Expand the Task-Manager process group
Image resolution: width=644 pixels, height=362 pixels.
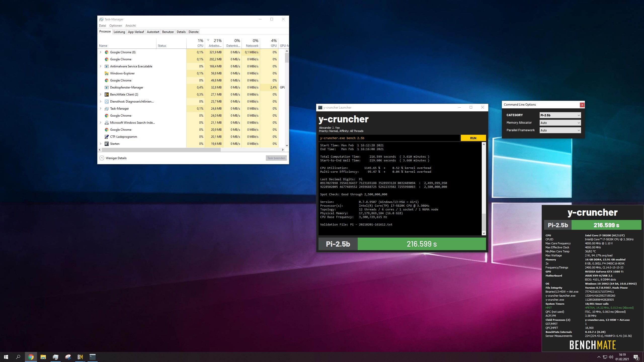coord(101,109)
